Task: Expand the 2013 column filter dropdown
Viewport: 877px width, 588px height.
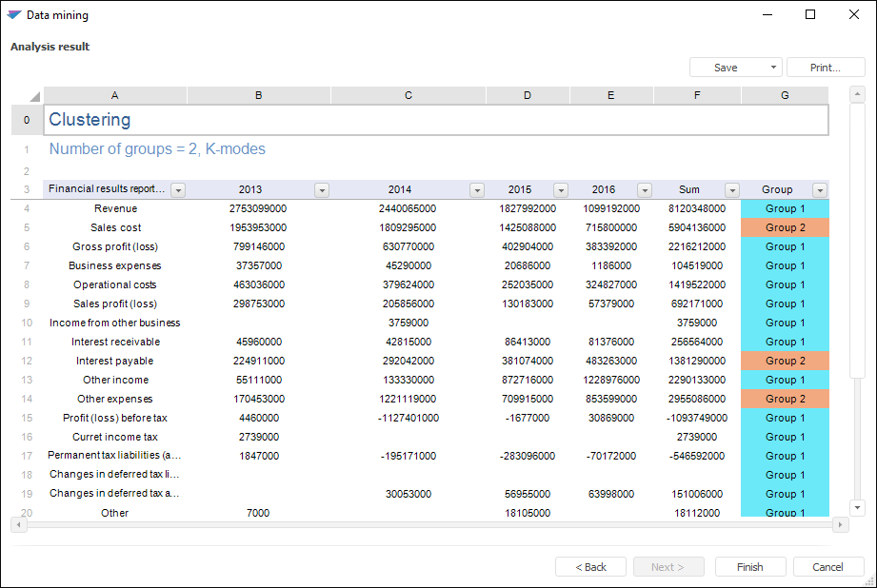Action: 322,190
